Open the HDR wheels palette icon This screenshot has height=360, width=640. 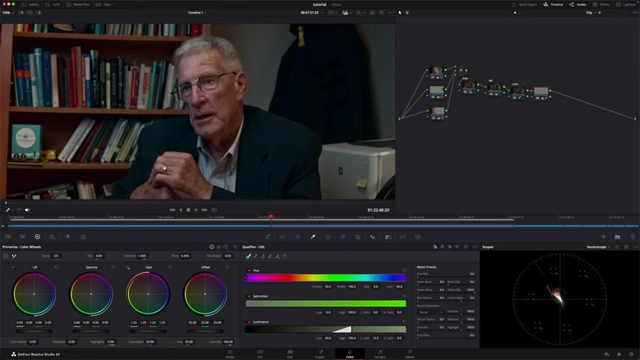coord(52,237)
